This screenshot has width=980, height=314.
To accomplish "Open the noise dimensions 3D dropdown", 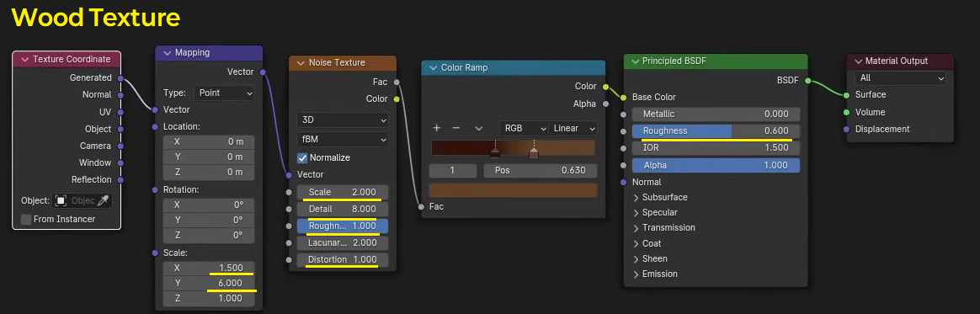I will click(343, 120).
